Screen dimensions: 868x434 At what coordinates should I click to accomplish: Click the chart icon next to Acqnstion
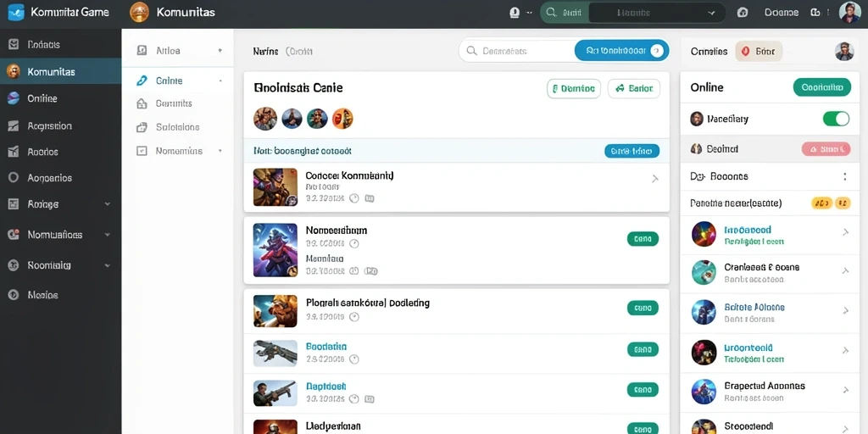click(14, 126)
